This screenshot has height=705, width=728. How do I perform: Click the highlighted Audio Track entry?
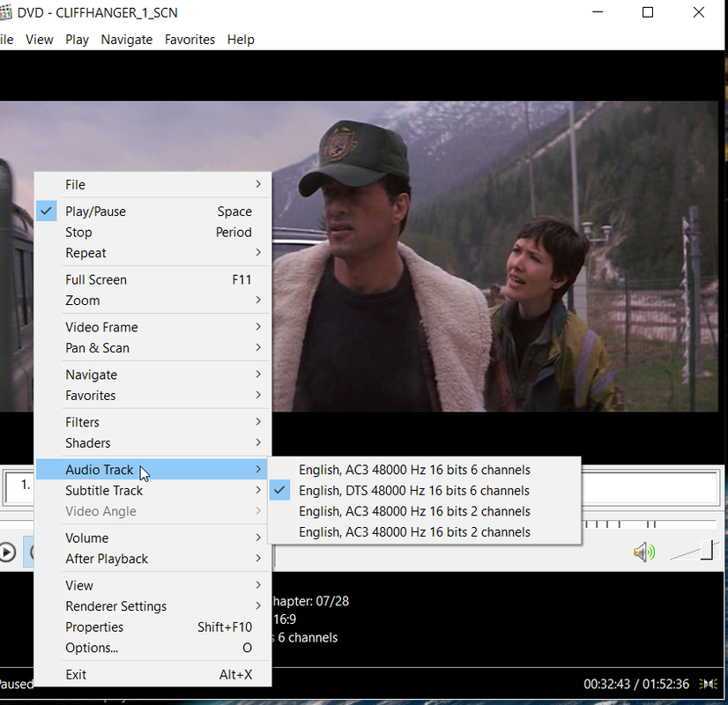tap(152, 470)
